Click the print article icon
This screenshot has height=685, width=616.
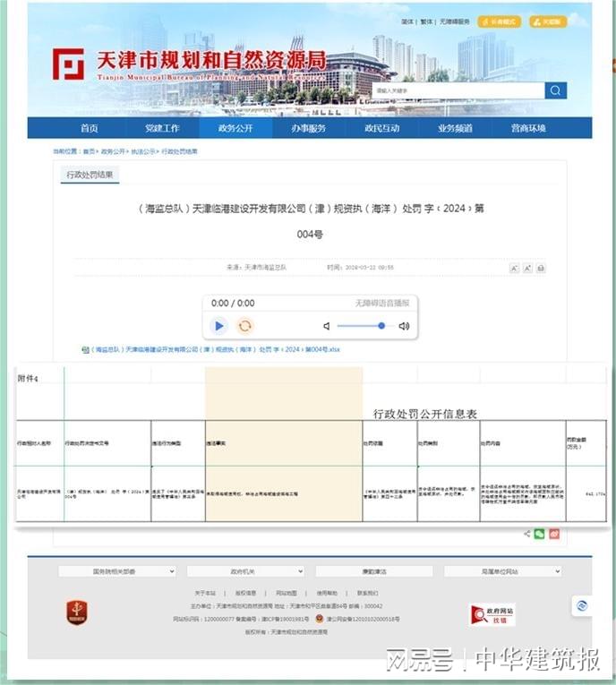(x=541, y=269)
